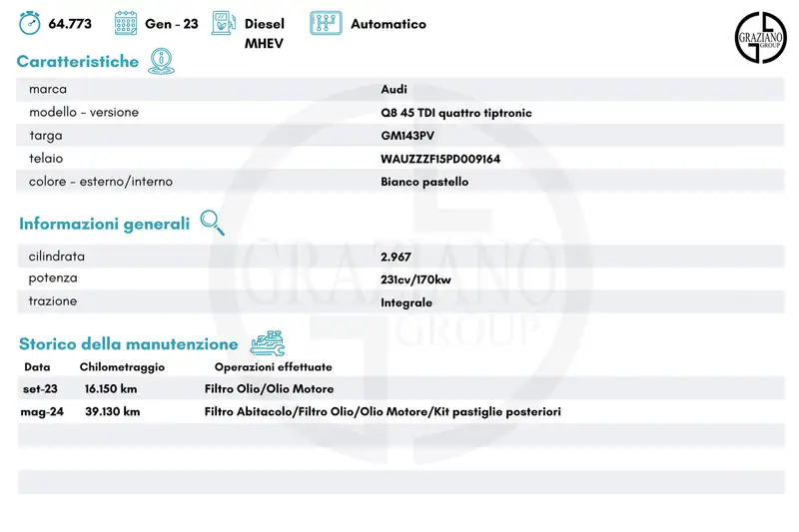Select the mileage value 64.773

coord(70,24)
